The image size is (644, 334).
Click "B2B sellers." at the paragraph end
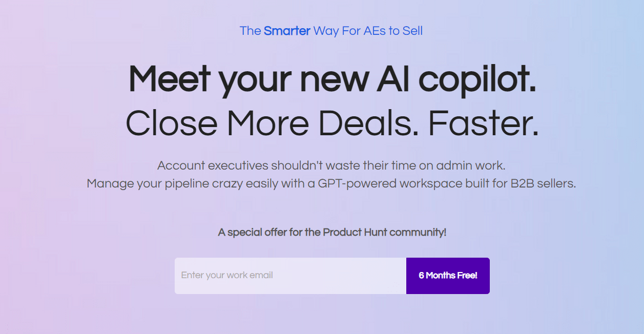(543, 183)
